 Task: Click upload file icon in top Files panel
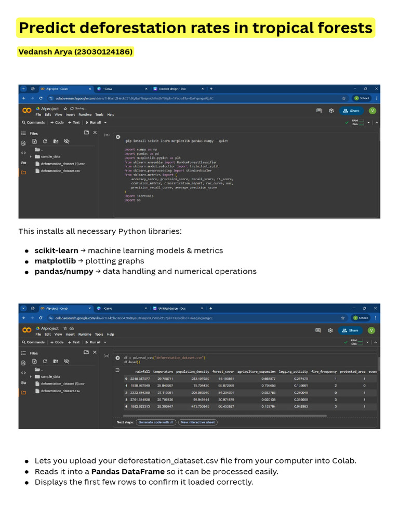[35, 141]
